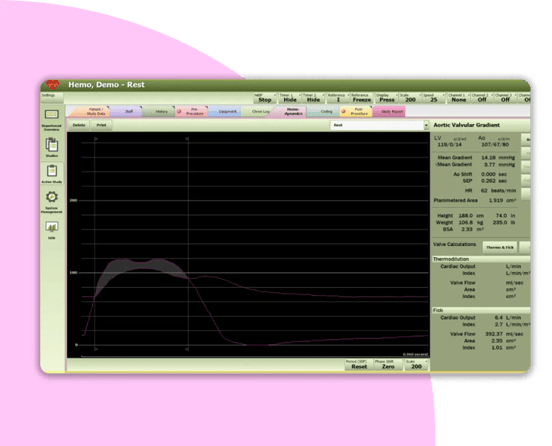Click the red heart application logo
The image size is (552, 446).
[x=53, y=84]
